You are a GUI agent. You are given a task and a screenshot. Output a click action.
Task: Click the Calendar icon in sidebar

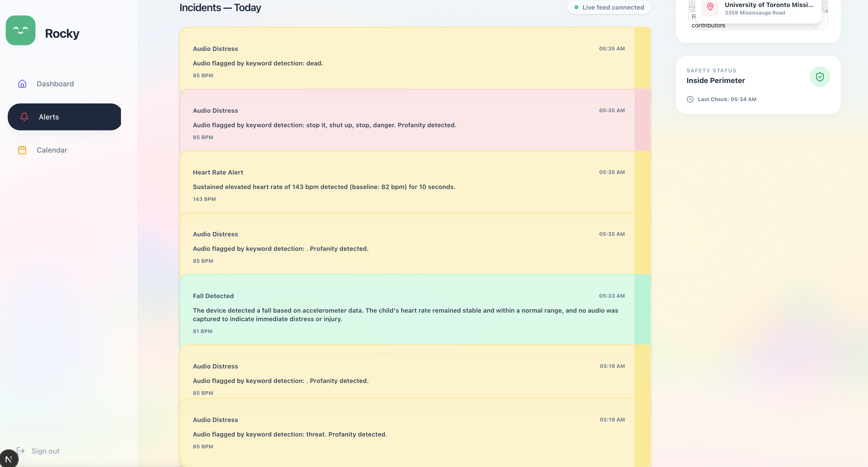[22, 150]
